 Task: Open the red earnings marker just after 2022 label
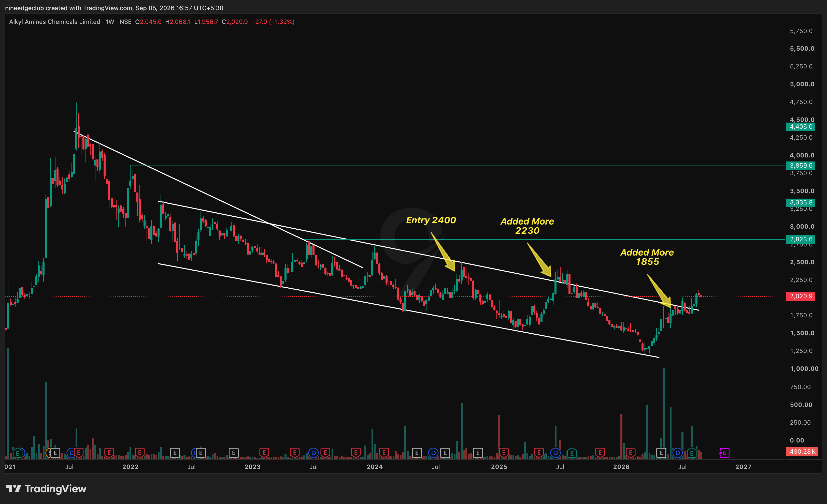tap(140, 453)
